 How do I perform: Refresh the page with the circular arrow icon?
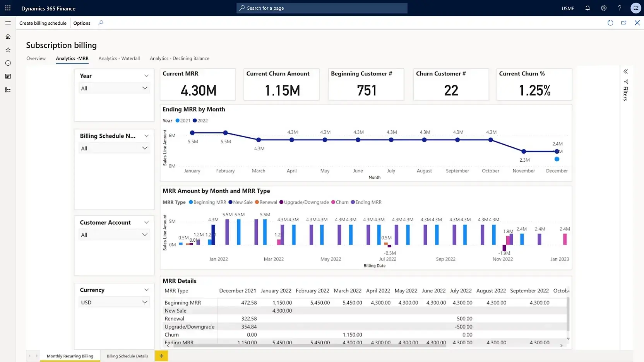coord(610,23)
